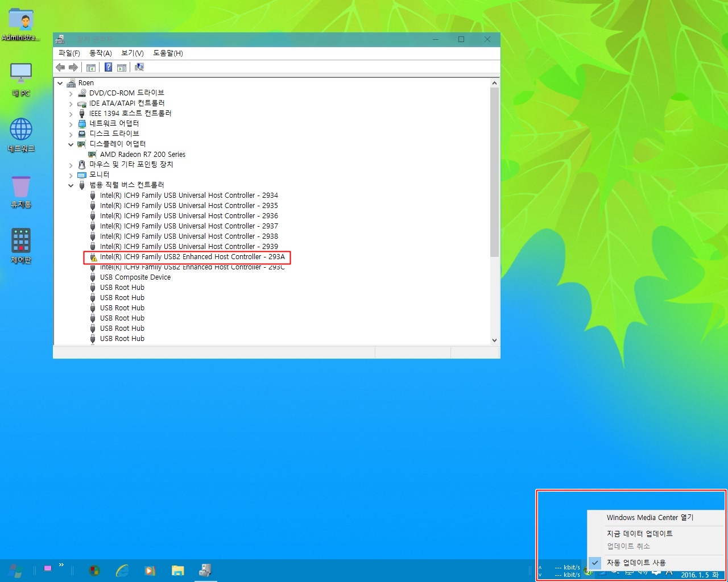Select the USB Universal Host Controller - 2938

[x=189, y=236]
